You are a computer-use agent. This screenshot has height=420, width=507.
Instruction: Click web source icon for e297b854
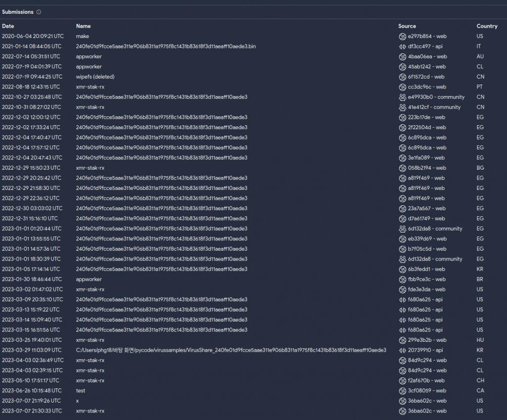[x=402, y=36]
